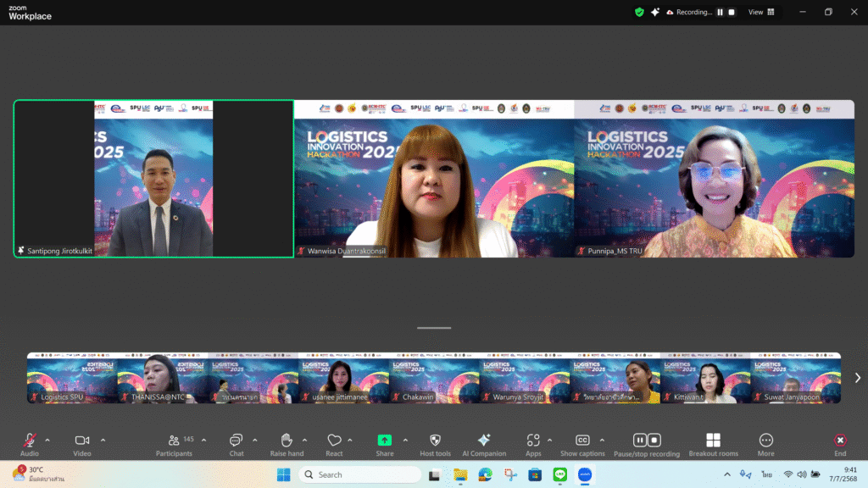Viewport: 868px width, 488px height.
Task: Open Microsoft Store from the taskbar
Action: click(535, 474)
